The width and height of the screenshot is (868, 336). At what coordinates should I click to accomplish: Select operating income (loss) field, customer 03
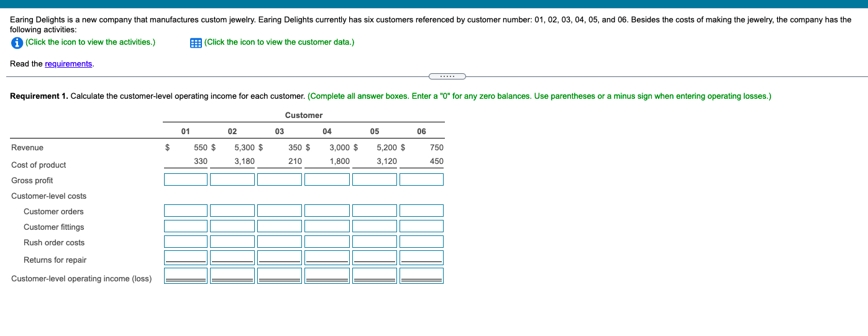point(280,276)
